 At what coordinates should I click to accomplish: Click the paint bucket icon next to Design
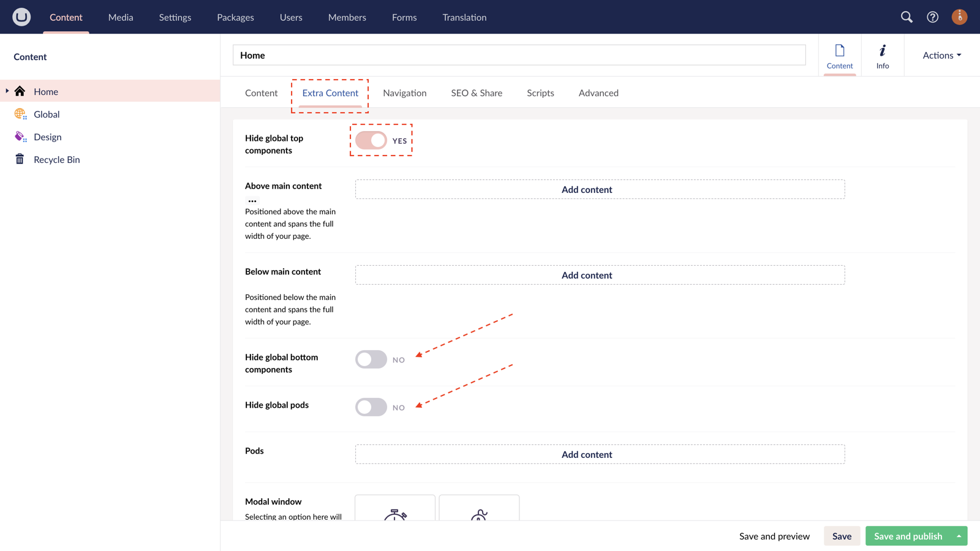pyautogui.click(x=20, y=137)
